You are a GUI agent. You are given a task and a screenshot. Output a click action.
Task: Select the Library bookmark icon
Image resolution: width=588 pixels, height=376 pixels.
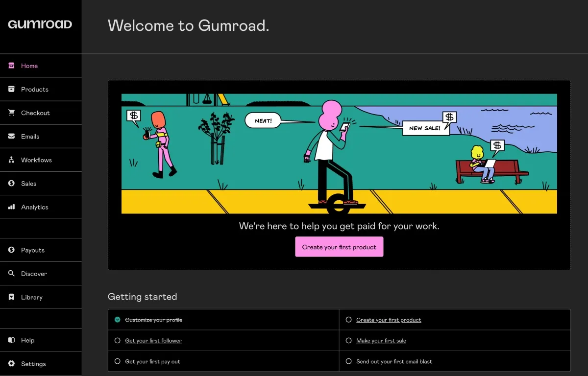[x=12, y=297]
